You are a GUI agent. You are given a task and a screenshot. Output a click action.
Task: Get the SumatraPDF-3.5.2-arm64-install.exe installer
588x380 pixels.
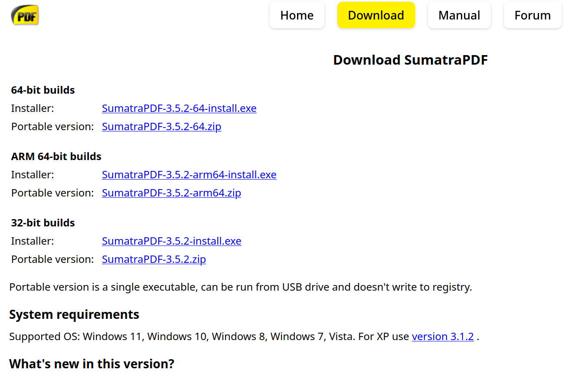click(x=189, y=174)
